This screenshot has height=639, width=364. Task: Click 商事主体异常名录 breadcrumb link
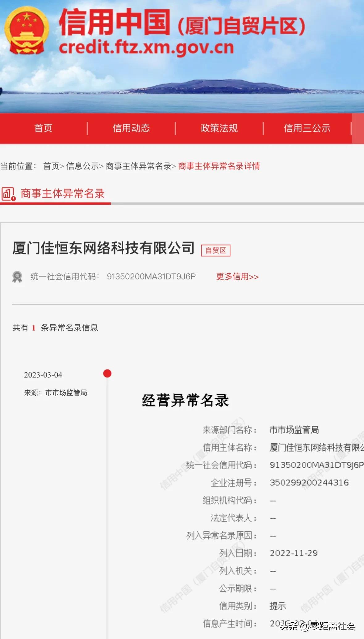[x=139, y=166]
